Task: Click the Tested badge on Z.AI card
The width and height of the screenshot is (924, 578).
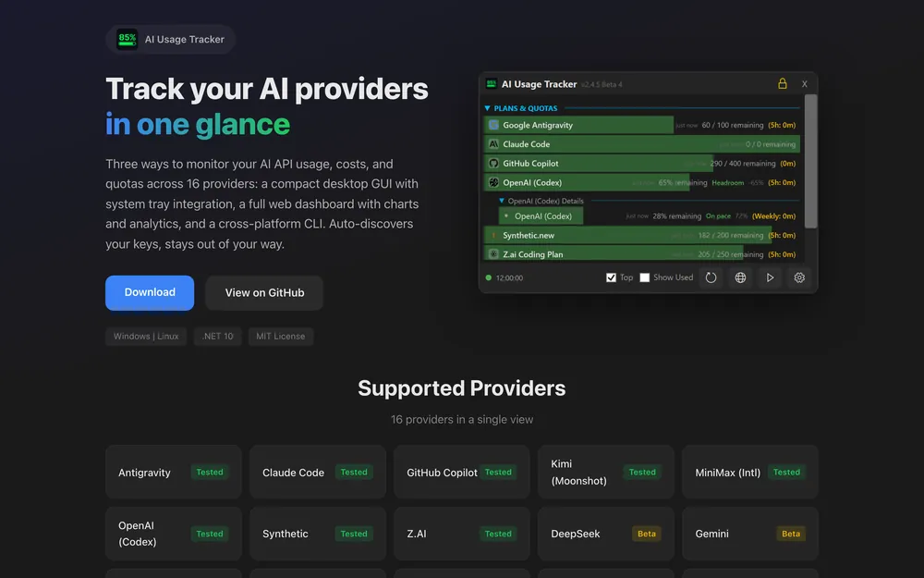Action: coord(498,534)
